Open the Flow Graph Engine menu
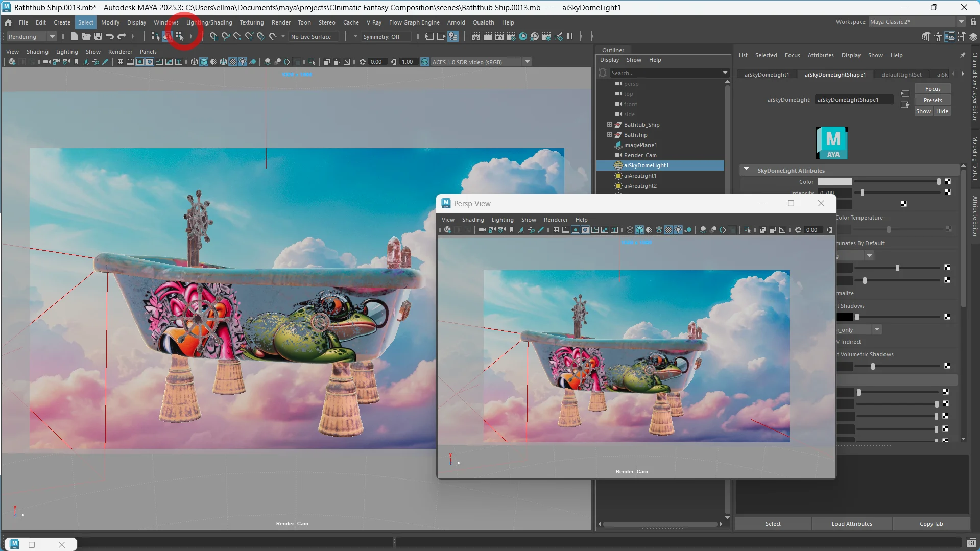 point(414,22)
